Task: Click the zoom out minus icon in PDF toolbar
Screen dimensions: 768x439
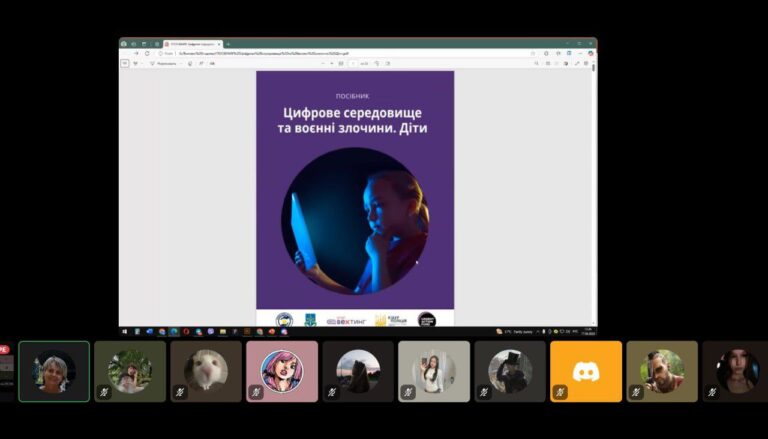Action: tap(322, 63)
